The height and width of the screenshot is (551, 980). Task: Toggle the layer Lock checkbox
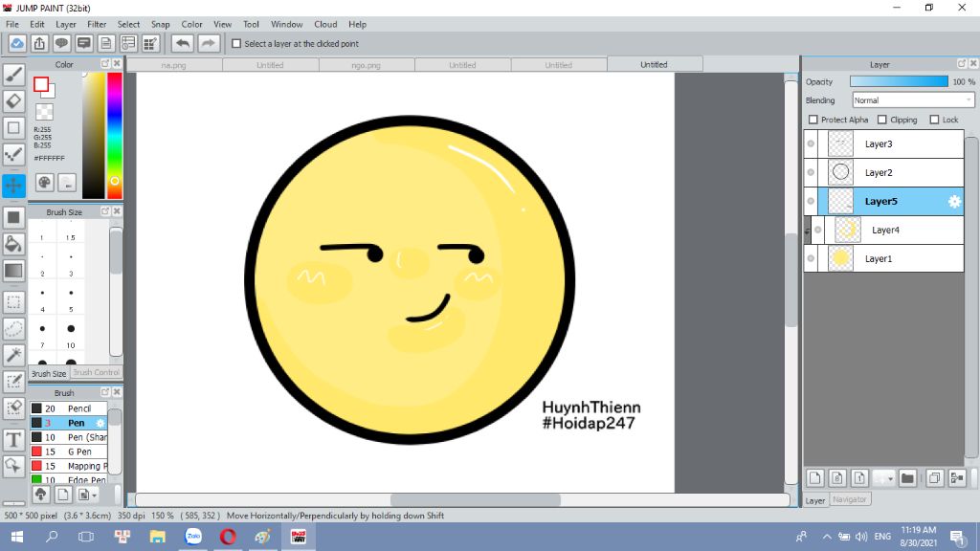click(x=934, y=120)
